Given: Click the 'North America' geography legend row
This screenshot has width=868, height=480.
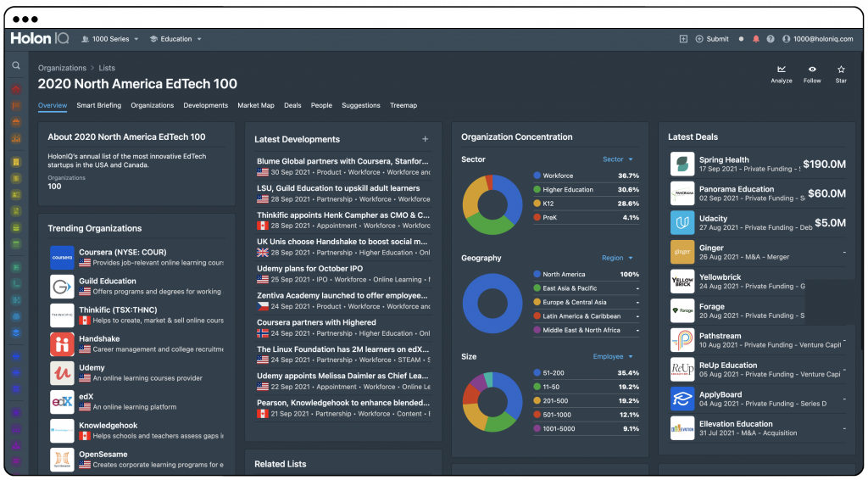Looking at the screenshot, I should (587, 274).
